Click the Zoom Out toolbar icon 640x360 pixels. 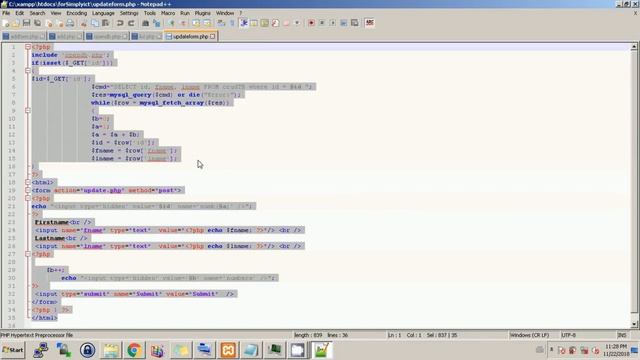click(183, 23)
